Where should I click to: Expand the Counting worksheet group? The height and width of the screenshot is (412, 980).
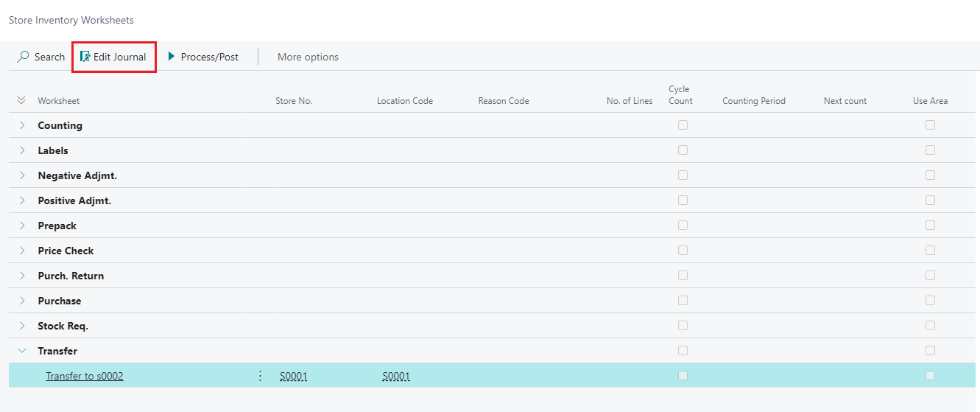tap(22, 125)
